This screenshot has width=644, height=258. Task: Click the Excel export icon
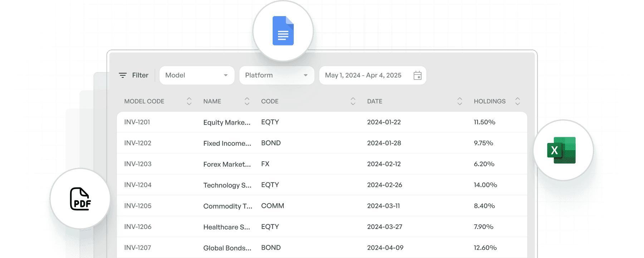pos(562,150)
